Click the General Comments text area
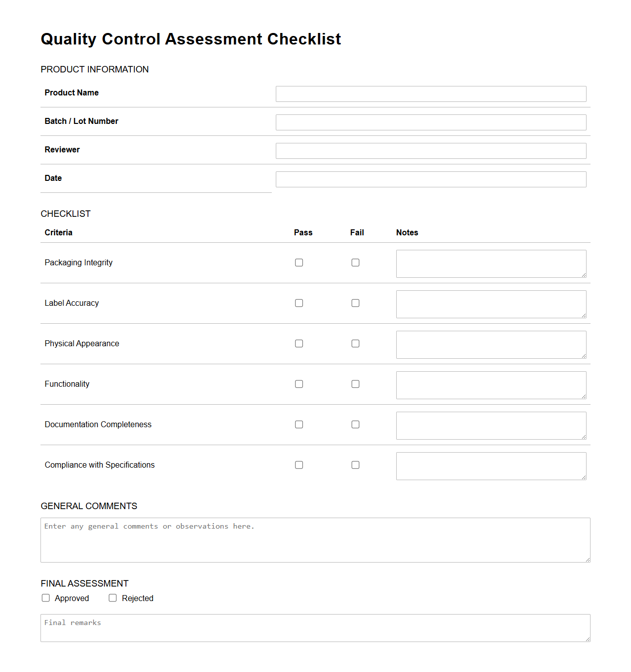 [x=315, y=540]
